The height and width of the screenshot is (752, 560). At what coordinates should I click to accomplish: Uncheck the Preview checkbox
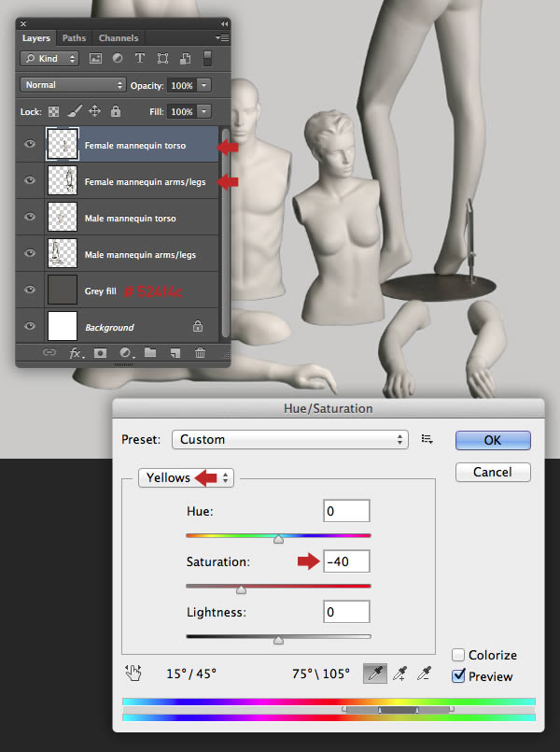point(458,676)
